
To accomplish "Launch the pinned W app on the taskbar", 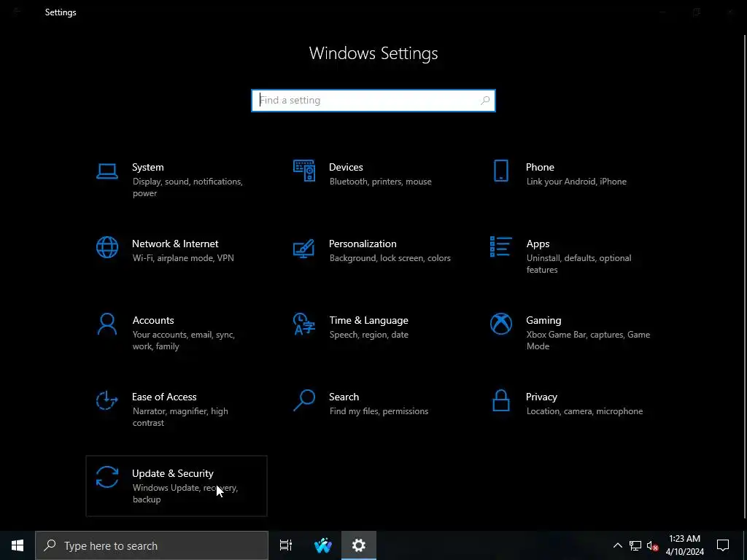I will pos(322,545).
